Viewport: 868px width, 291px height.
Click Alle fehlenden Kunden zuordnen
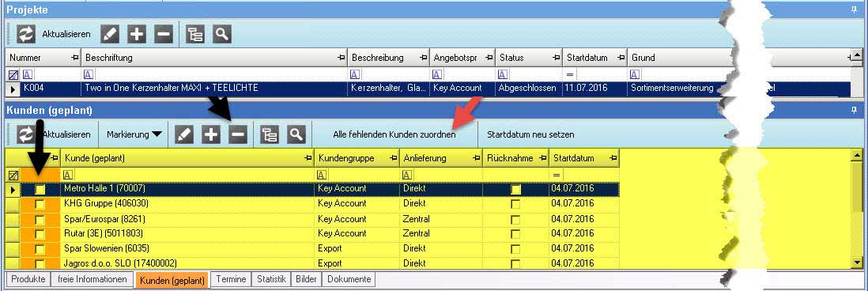(x=394, y=134)
